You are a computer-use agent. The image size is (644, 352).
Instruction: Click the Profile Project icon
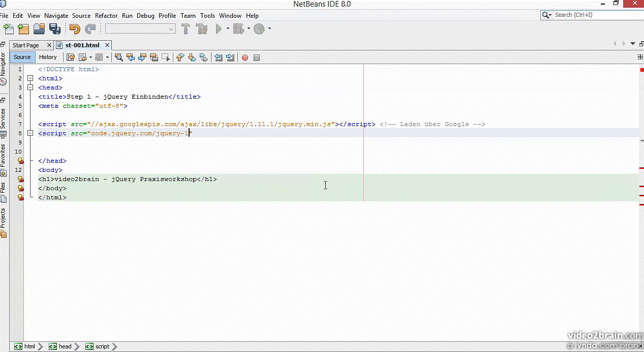click(259, 29)
